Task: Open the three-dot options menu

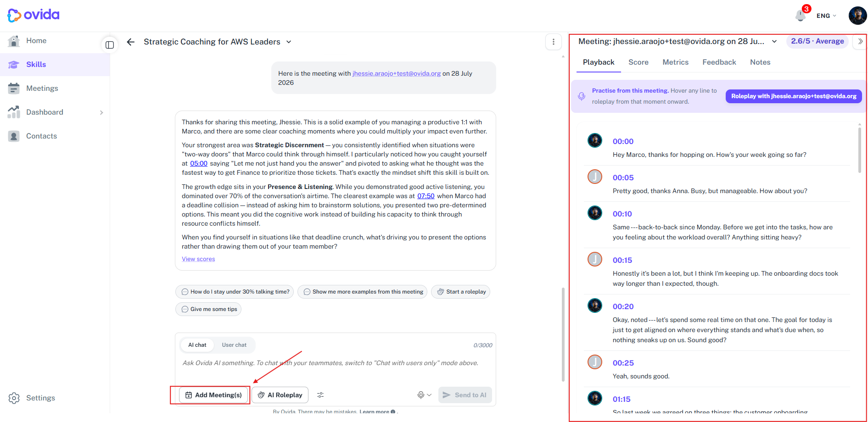Action: coord(554,42)
